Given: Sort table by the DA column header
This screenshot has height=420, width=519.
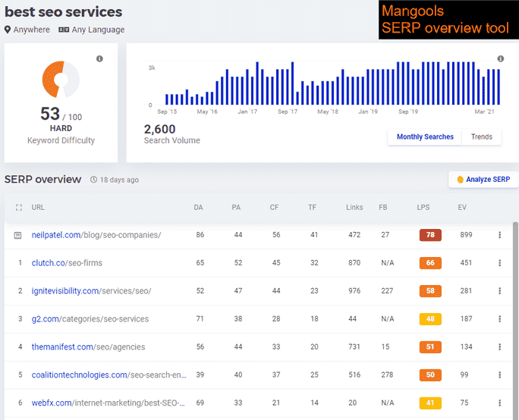Looking at the screenshot, I should pyautogui.click(x=199, y=207).
